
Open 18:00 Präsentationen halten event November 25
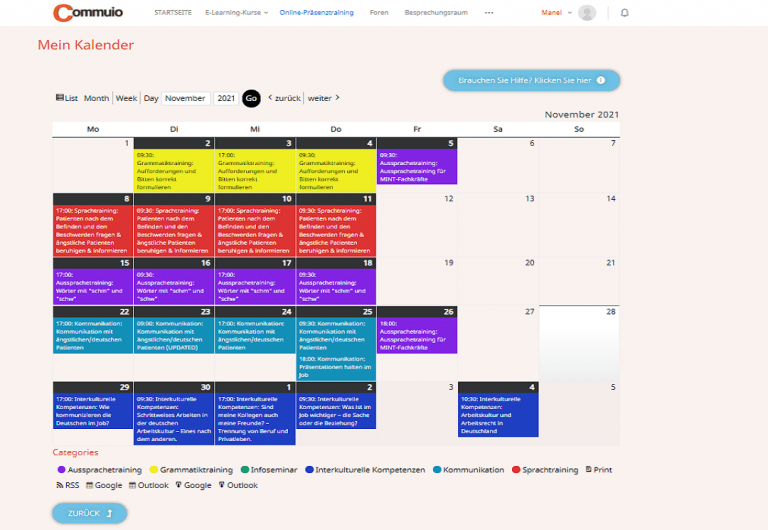(x=336, y=367)
